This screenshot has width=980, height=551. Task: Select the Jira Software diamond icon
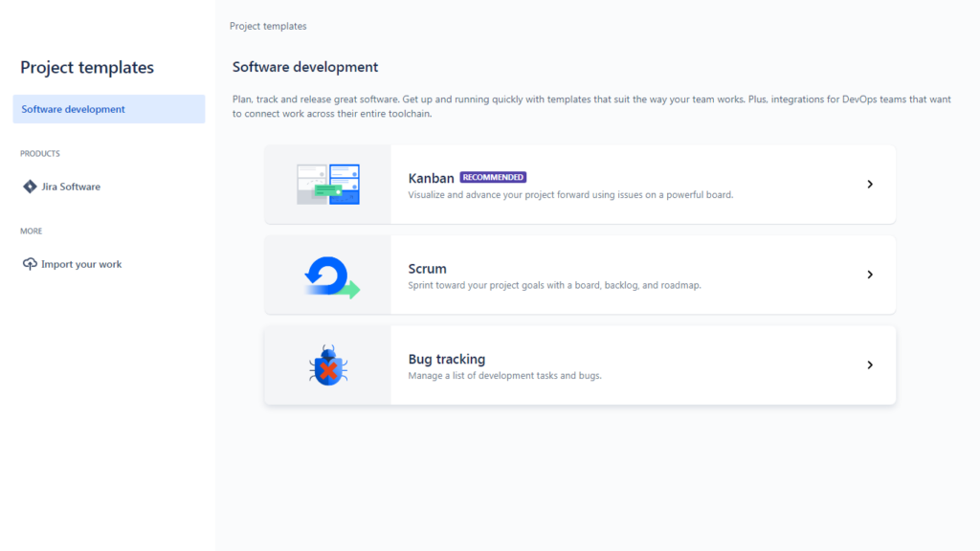(30, 187)
